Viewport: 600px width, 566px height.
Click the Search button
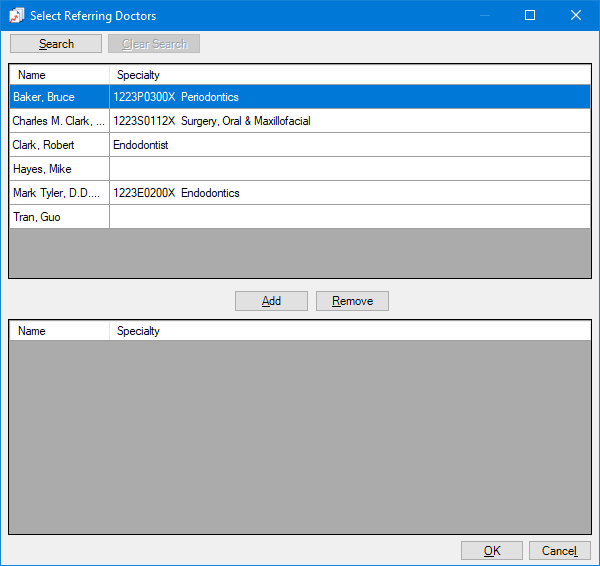coord(56,44)
